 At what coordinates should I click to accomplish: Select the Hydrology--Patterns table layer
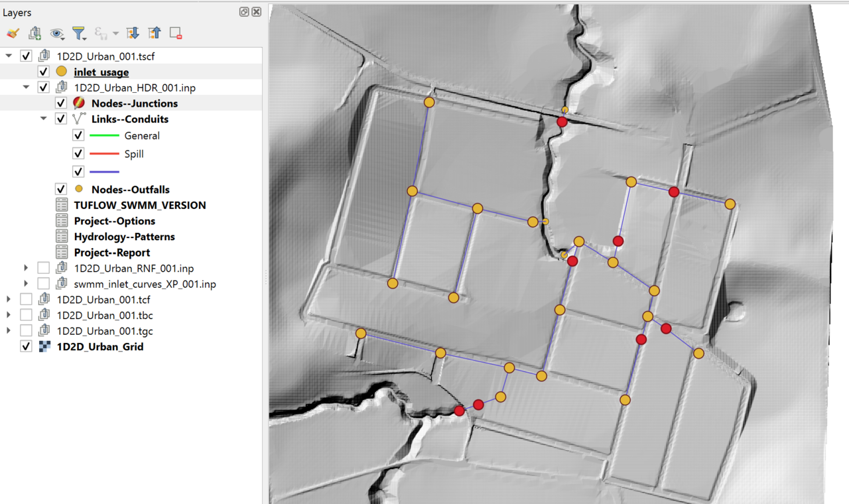tap(124, 237)
